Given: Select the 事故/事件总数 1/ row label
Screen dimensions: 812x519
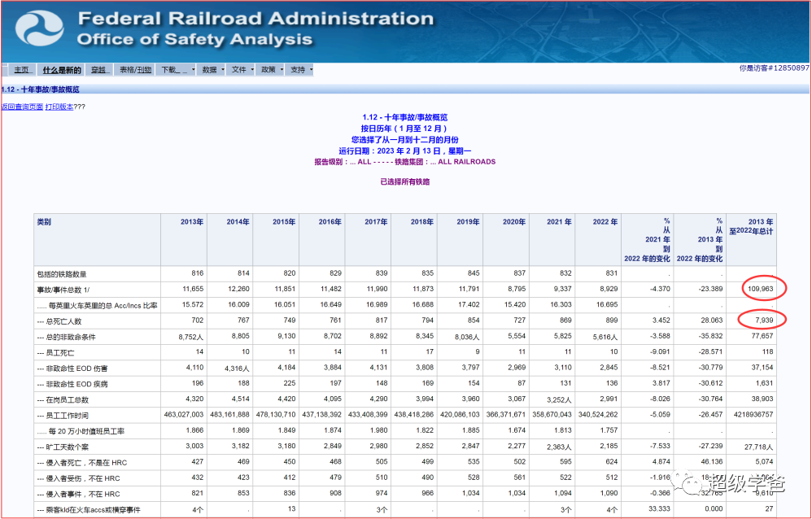Looking at the screenshot, I should click(x=63, y=290).
